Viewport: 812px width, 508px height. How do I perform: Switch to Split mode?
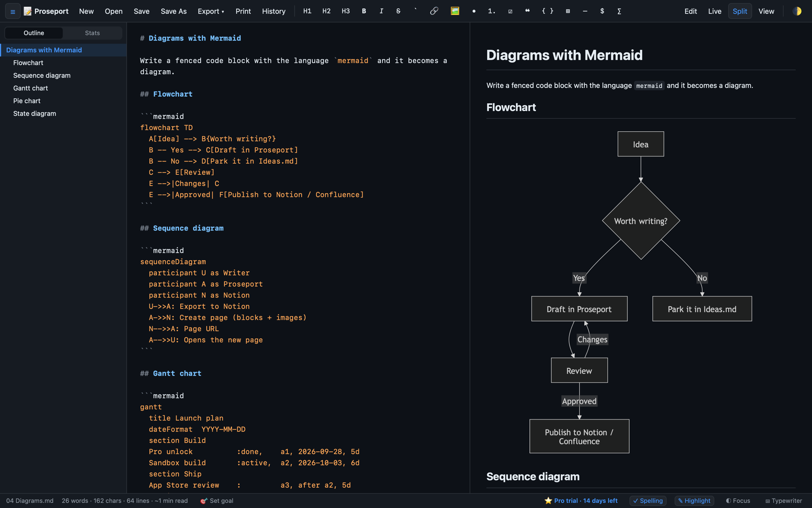point(740,11)
